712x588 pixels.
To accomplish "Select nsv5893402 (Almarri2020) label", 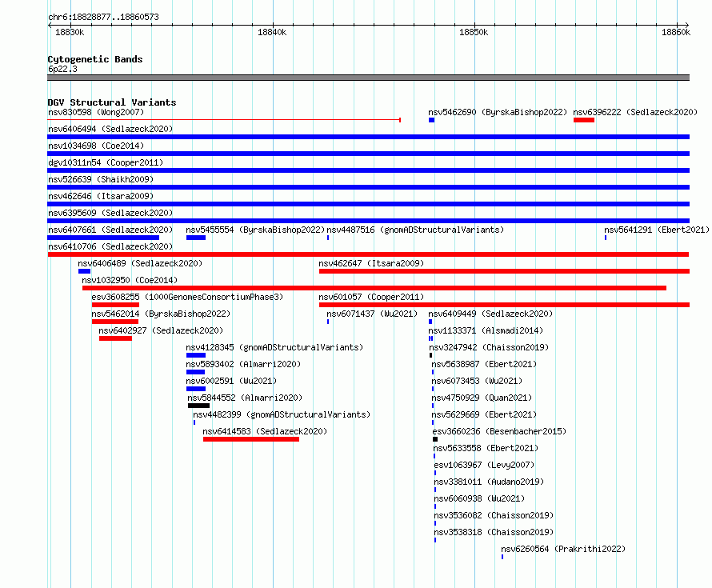I will tap(243, 364).
